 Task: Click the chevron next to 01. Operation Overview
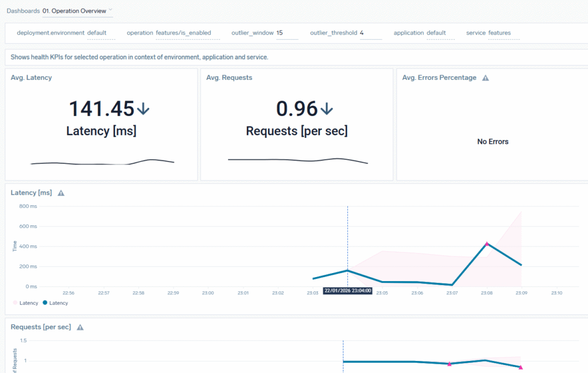pos(110,10)
